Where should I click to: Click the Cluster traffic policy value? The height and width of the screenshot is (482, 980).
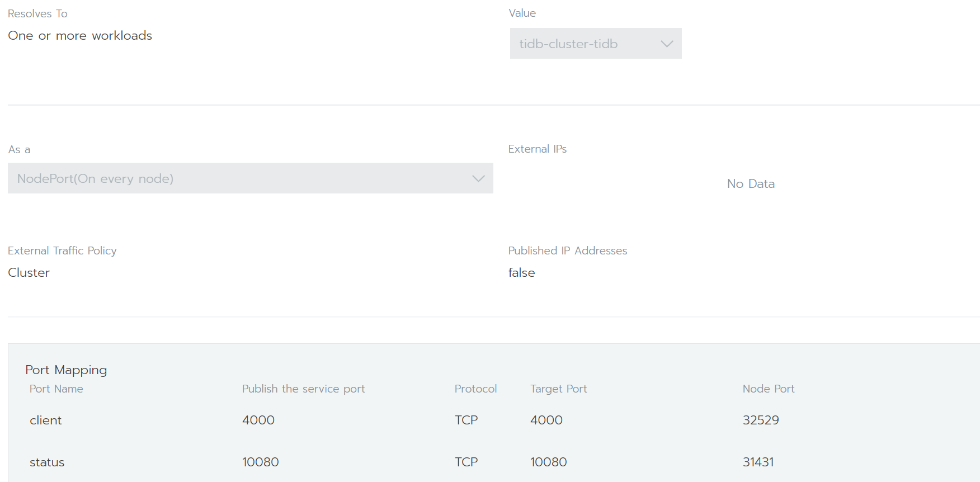pyautogui.click(x=29, y=272)
